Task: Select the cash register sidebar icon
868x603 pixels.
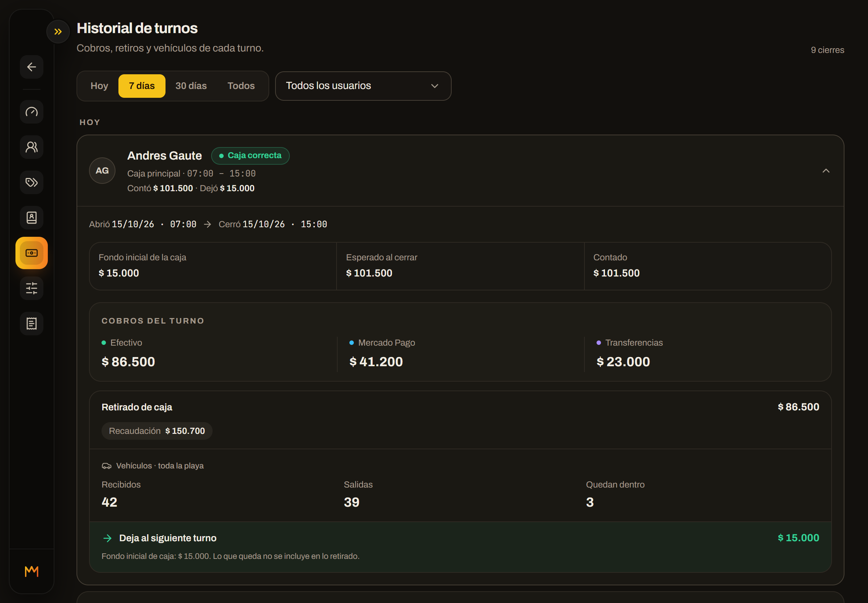Action: point(32,253)
